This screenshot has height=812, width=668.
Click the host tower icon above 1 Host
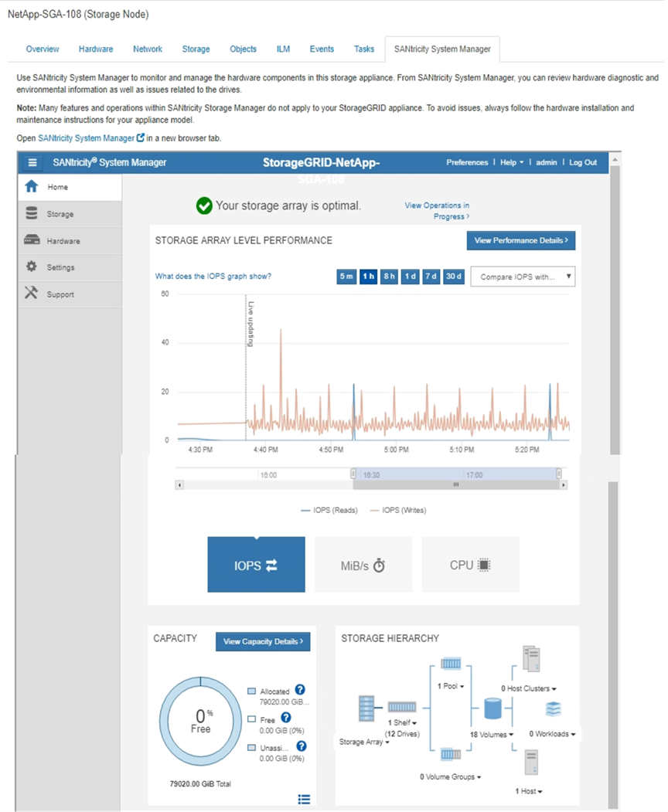(x=531, y=763)
